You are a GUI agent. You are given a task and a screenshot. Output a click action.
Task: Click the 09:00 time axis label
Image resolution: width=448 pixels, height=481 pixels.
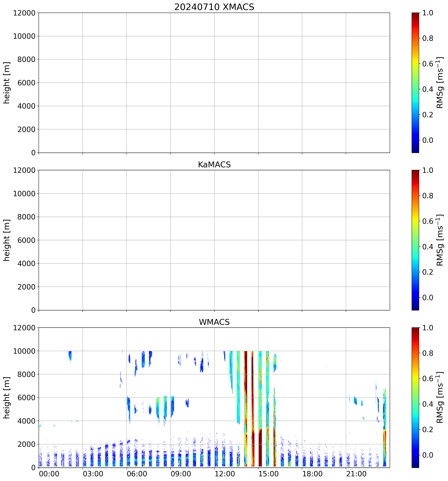[x=181, y=474]
